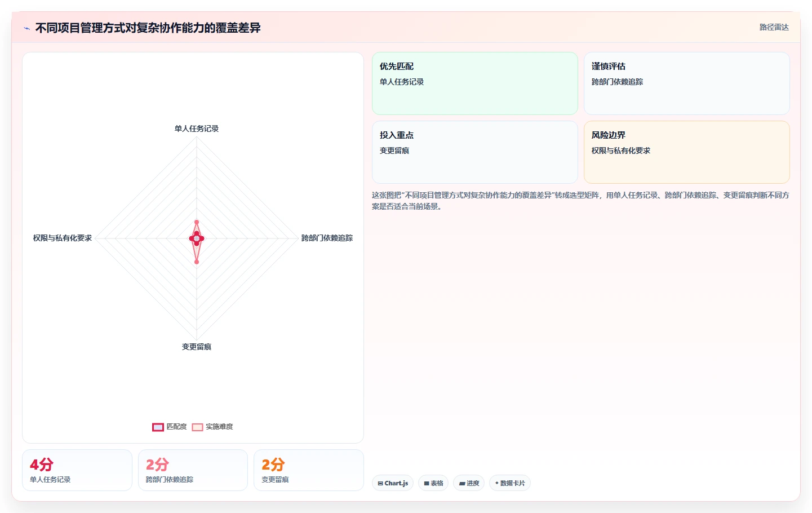Select the 优先匹配 card
The height and width of the screenshot is (513, 812).
click(475, 83)
